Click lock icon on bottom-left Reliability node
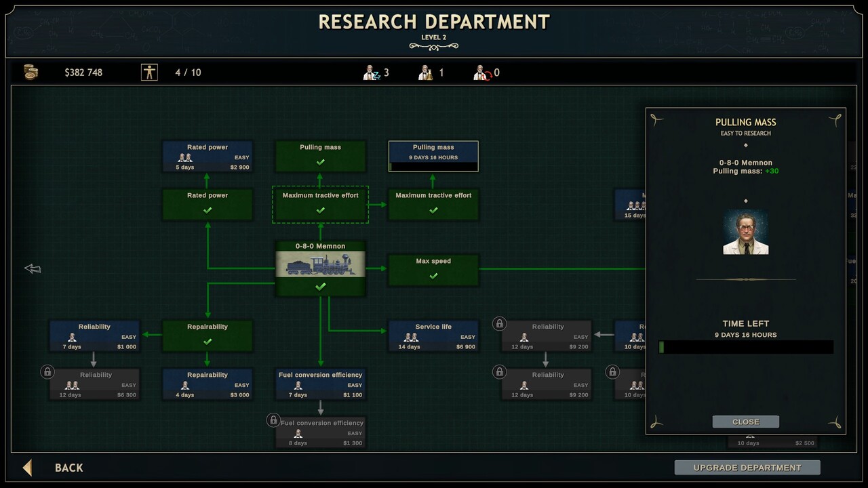 pos(47,372)
